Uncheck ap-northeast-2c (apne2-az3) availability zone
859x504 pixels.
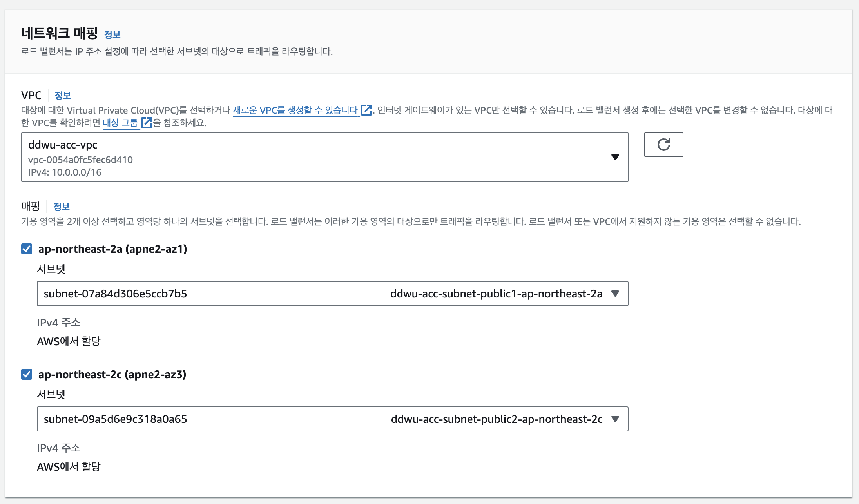click(x=27, y=374)
